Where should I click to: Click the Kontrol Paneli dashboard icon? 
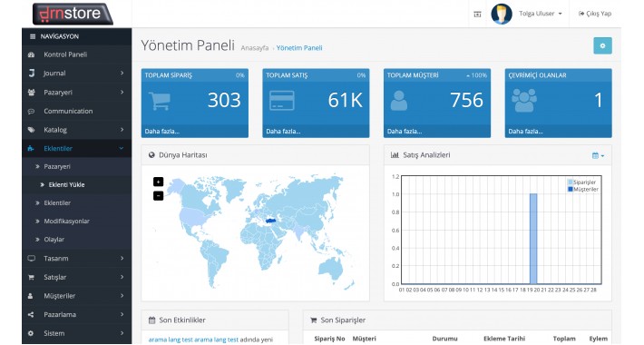31,54
